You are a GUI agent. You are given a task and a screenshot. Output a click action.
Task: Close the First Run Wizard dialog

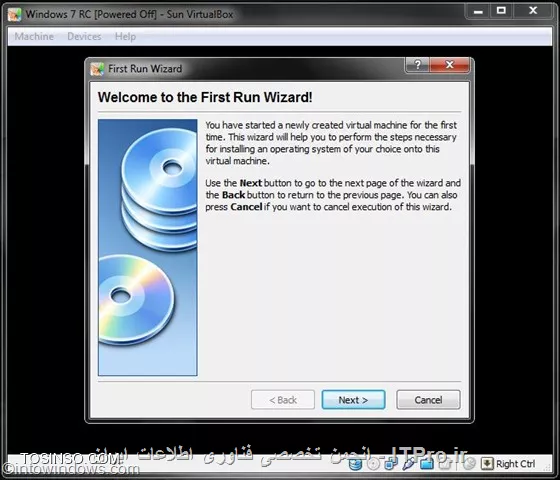pos(450,65)
